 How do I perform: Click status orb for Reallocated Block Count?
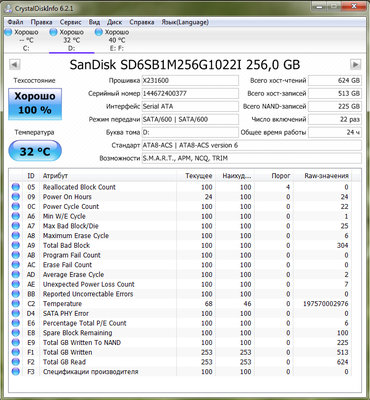click(16, 187)
